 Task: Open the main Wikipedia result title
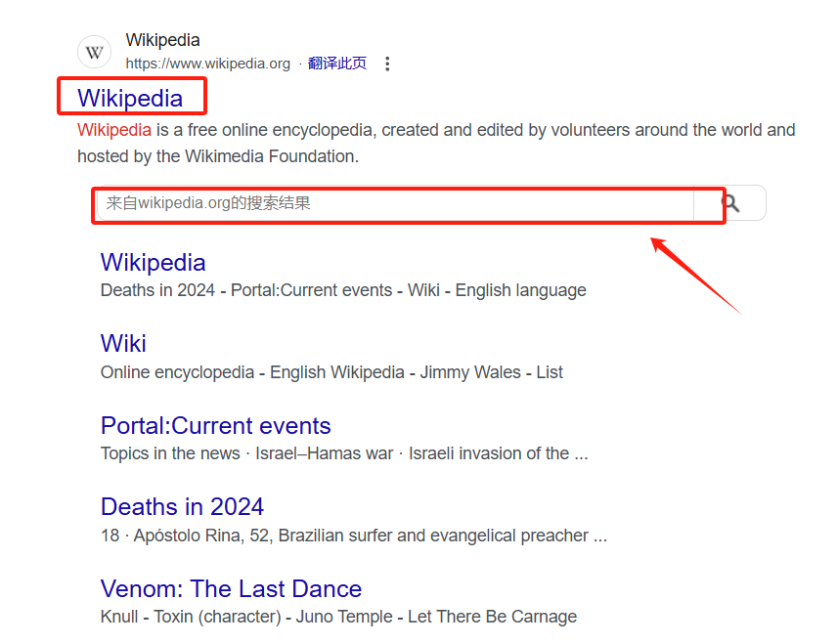(x=132, y=97)
